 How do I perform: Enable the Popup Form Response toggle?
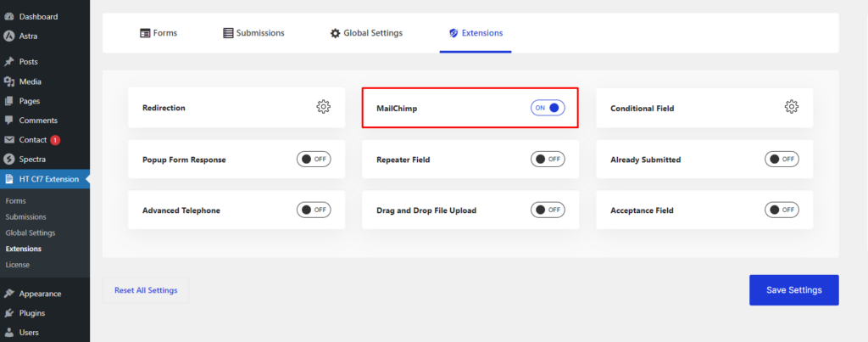[x=313, y=159]
